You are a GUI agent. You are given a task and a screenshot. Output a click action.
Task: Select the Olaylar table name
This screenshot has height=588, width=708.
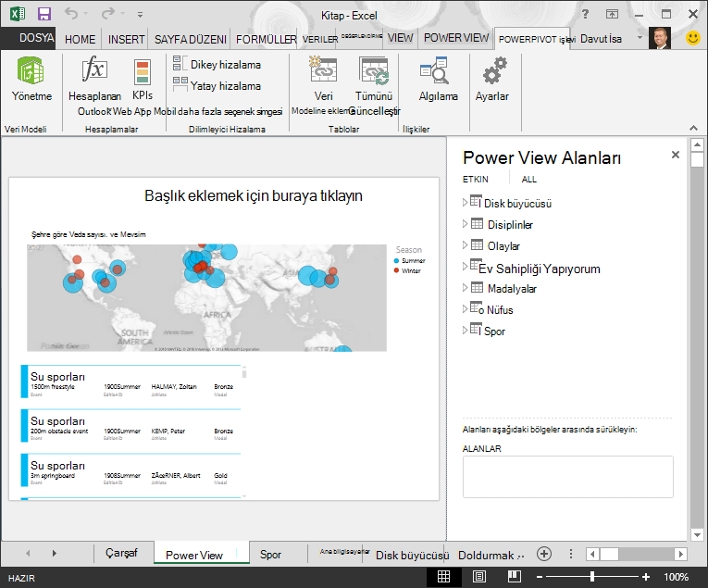point(503,246)
